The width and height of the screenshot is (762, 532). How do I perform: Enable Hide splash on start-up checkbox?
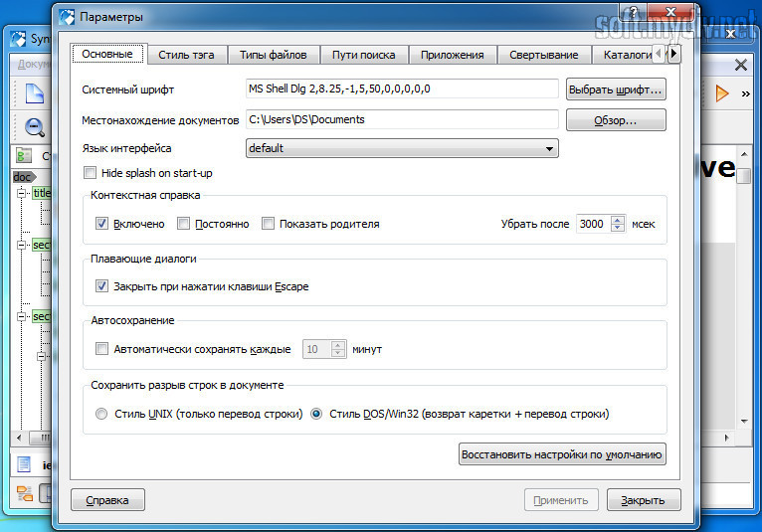click(93, 173)
